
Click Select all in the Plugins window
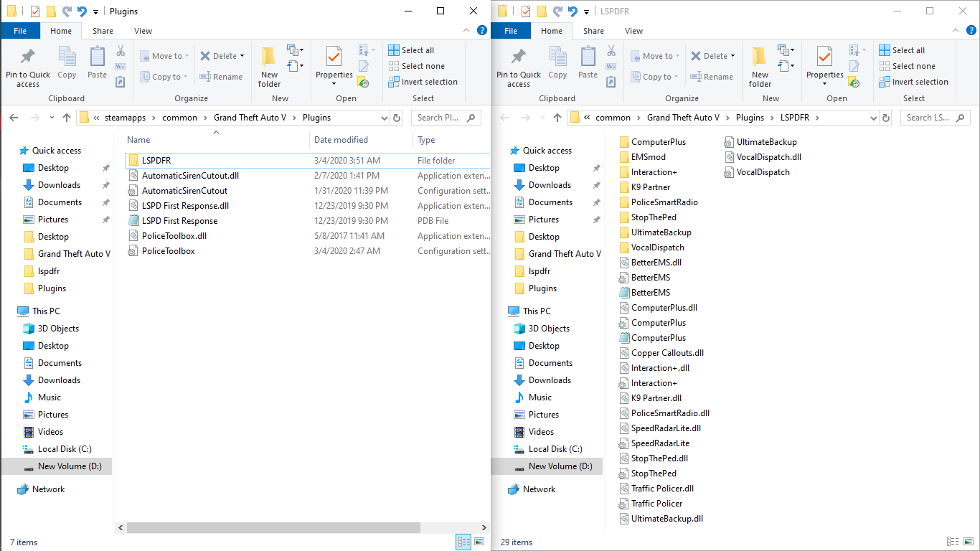[411, 50]
